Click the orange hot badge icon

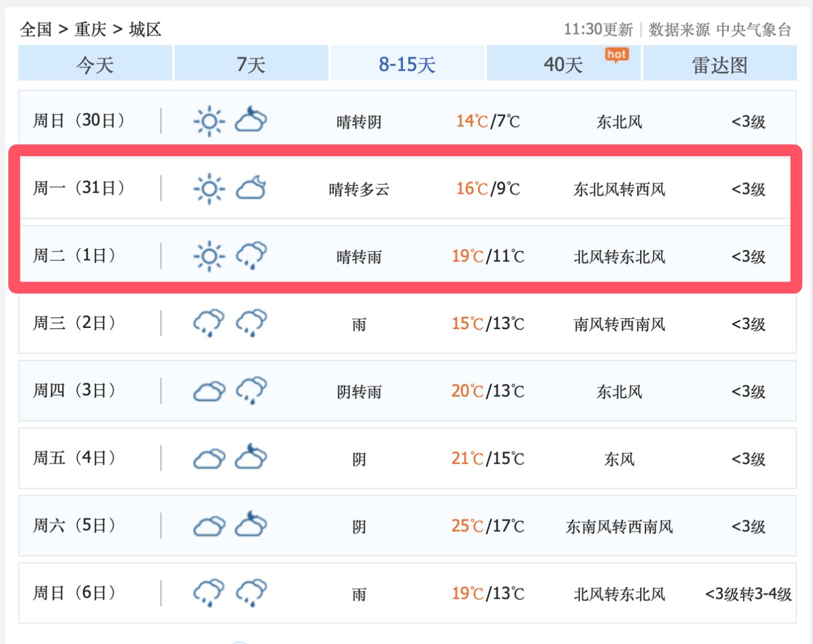tap(616, 55)
